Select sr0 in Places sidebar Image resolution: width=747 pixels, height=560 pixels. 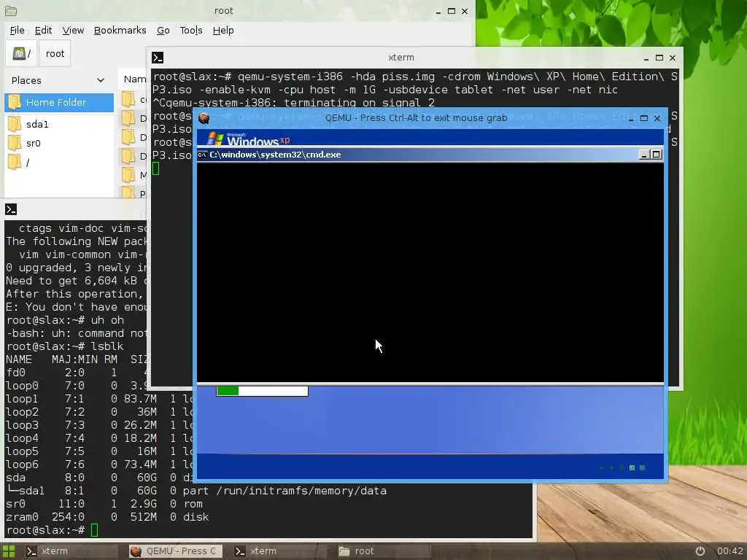(x=59, y=144)
